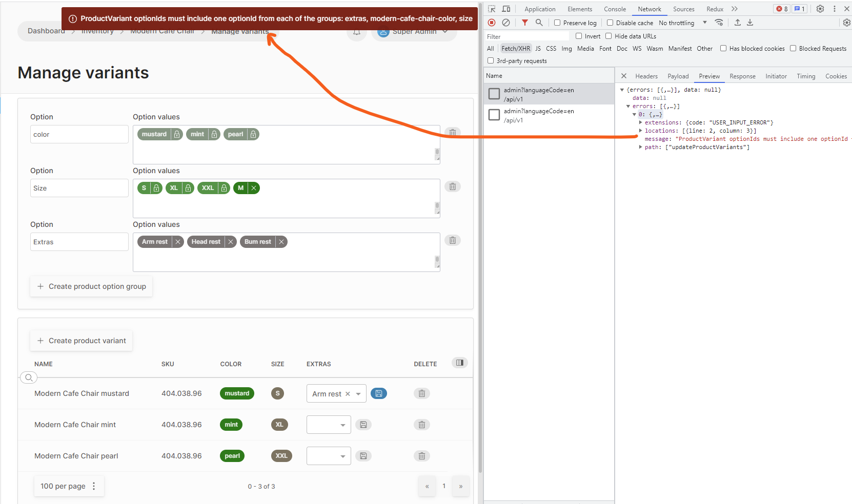Stop recording network log
The image size is (852, 504).
point(491,23)
